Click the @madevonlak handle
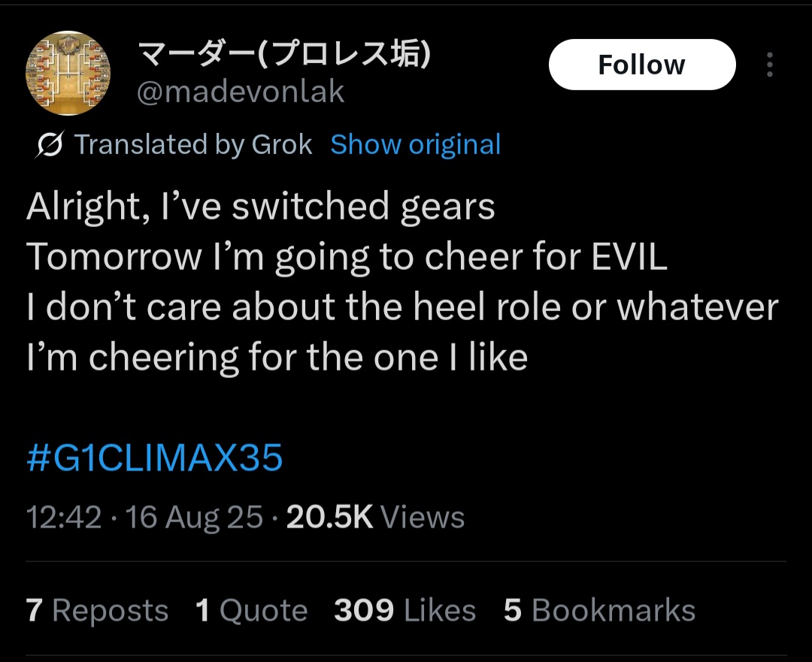Image resolution: width=812 pixels, height=662 pixels. point(241,92)
